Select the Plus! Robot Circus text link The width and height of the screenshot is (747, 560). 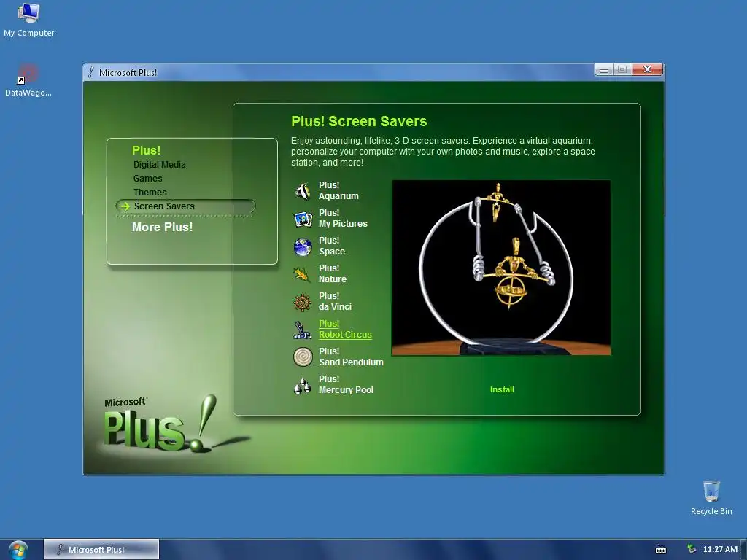click(x=345, y=329)
